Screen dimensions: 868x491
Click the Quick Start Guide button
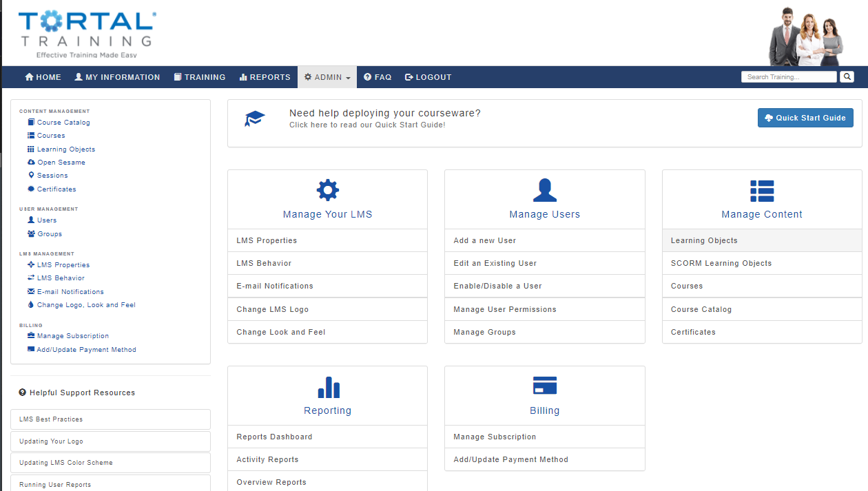click(x=805, y=118)
